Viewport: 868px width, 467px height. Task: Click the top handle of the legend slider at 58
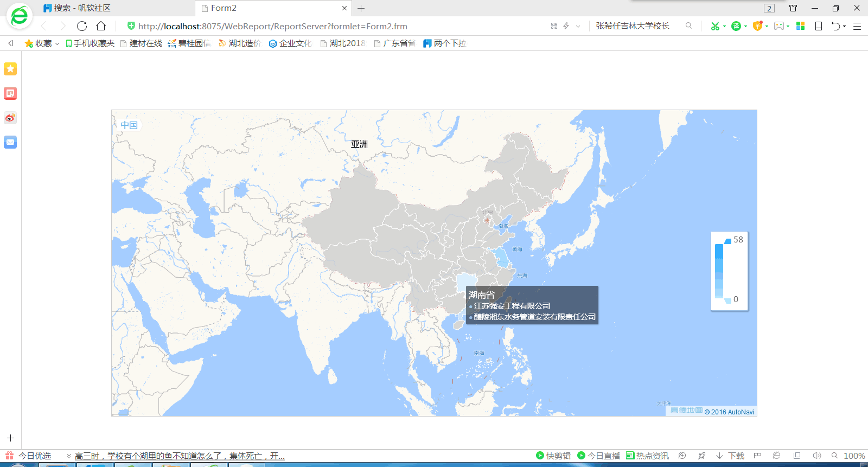pyautogui.click(x=727, y=241)
